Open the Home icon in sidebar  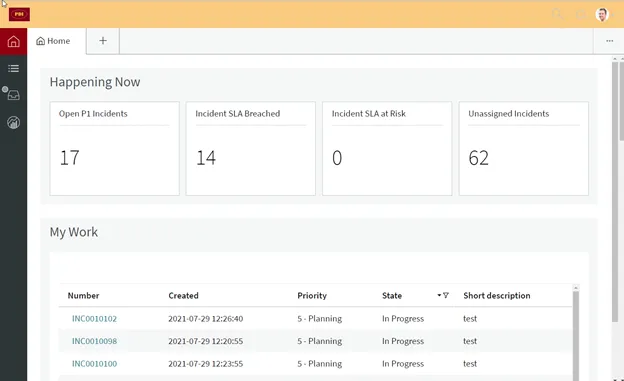[14, 41]
